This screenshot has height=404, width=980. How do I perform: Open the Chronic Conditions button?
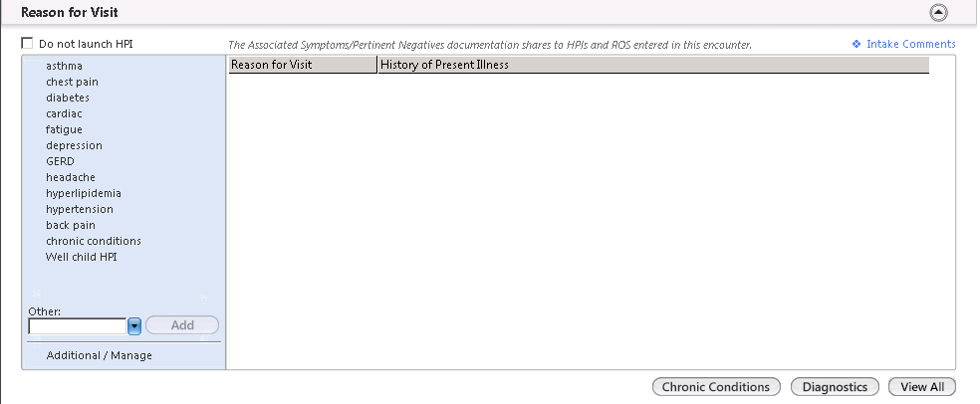[x=716, y=387]
